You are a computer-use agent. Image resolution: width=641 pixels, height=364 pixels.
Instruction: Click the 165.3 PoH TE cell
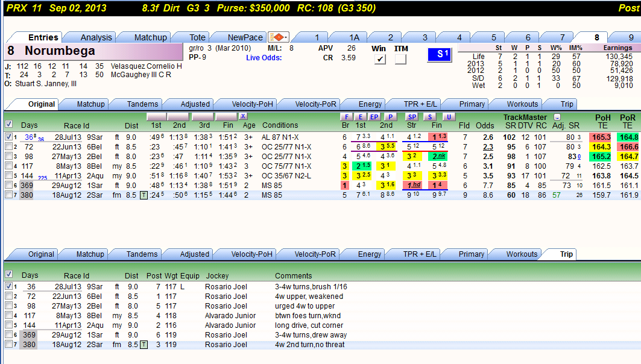[x=601, y=137]
